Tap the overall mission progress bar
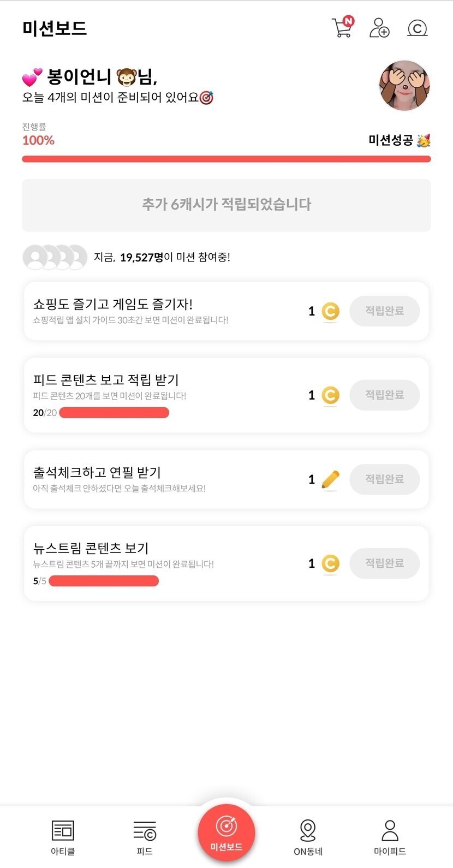453x868 pixels. click(x=226, y=159)
